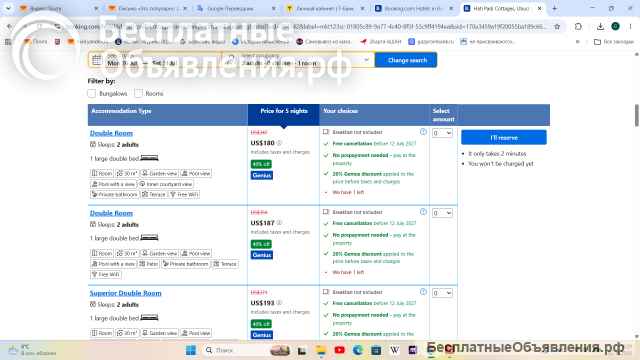Open amount dropdown for first Double Room
The height and width of the screenshot is (360, 640).
[x=442, y=133]
